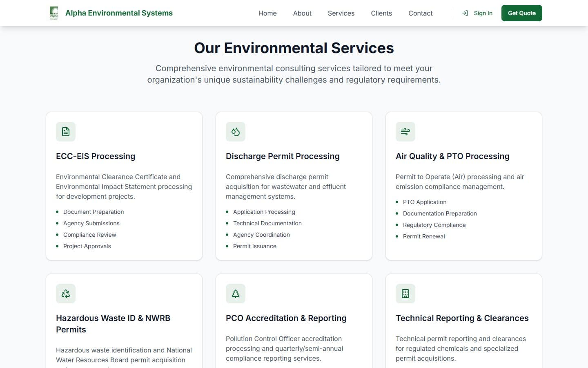The width and height of the screenshot is (588, 368).
Task: Click the Get Quote button
Action: tap(522, 13)
